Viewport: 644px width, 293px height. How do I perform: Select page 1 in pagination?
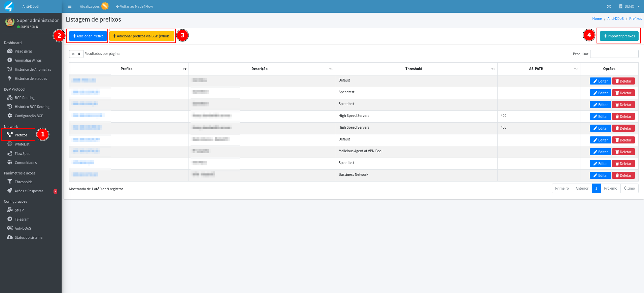pos(596,188)
